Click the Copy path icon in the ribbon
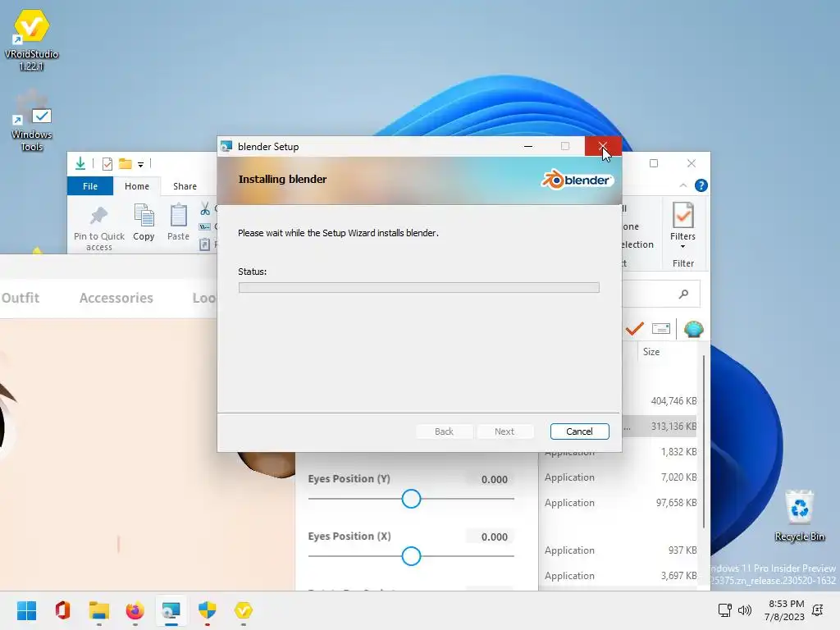The width and height of the screenshot is (840, 630). [x=204, y=226]
